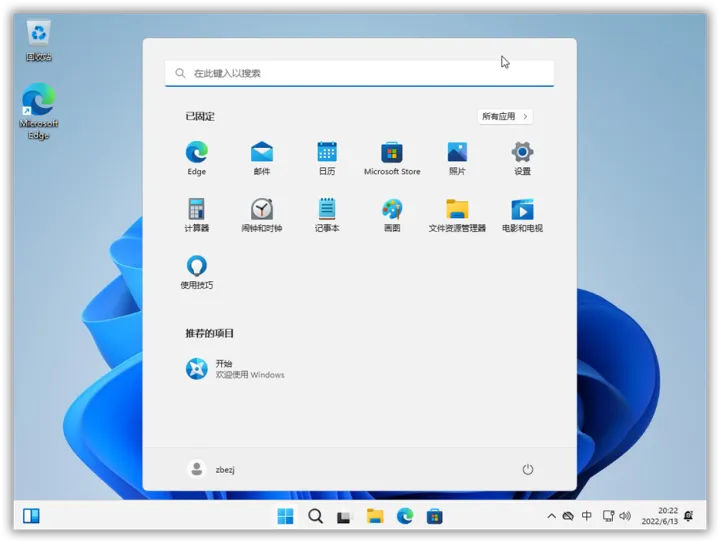The height and width of the screenshot is (543, 720).
Task: Open Microsoft Store from the taskbar
Action: pos(434,516)
